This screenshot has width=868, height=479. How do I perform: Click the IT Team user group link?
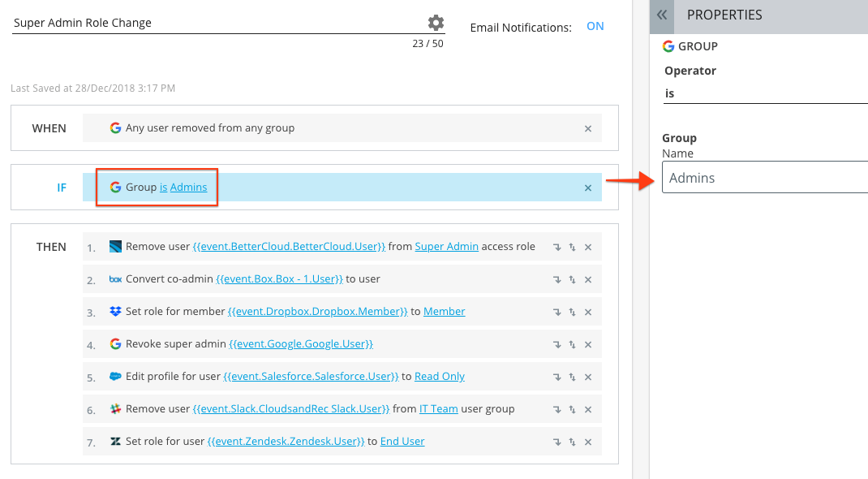(438, 409)
